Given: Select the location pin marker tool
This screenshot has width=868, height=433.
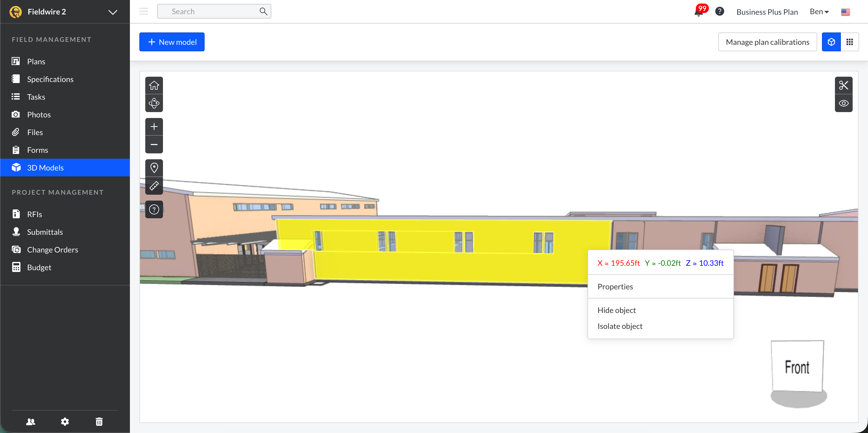Looking at the screenshot, I should [154, 168].
